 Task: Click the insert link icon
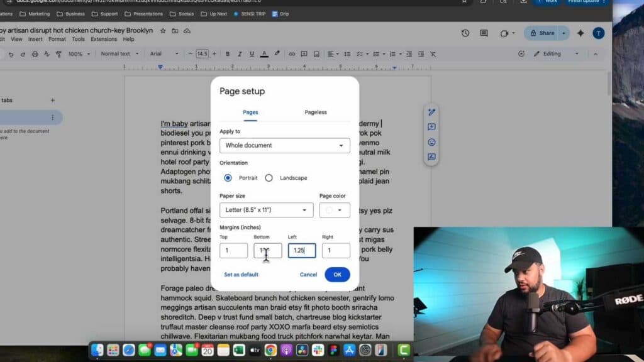pyautogui.click(x=292, y=54)
